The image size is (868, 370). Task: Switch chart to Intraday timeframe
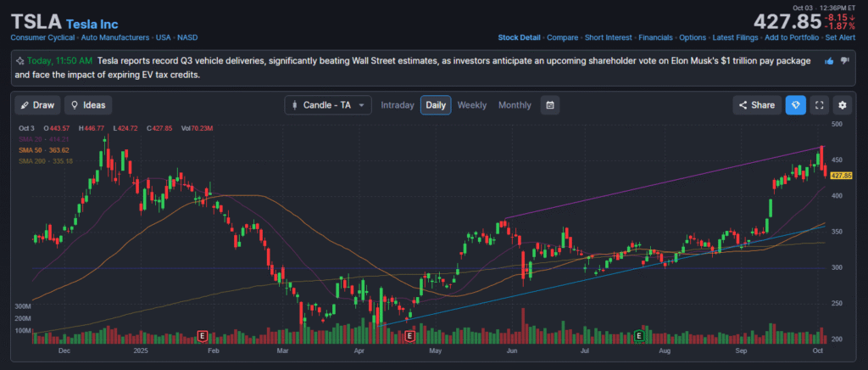pyautogui.click(x=398, y=105)
